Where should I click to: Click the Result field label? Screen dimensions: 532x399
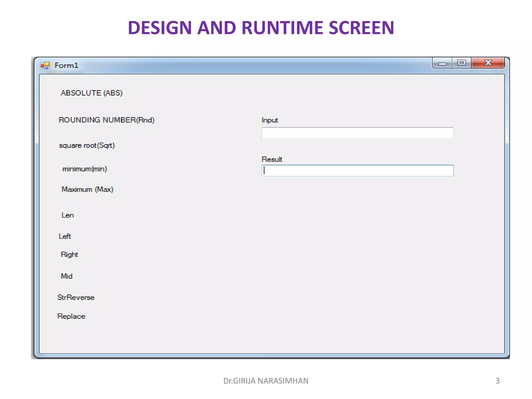click(272, 159)
